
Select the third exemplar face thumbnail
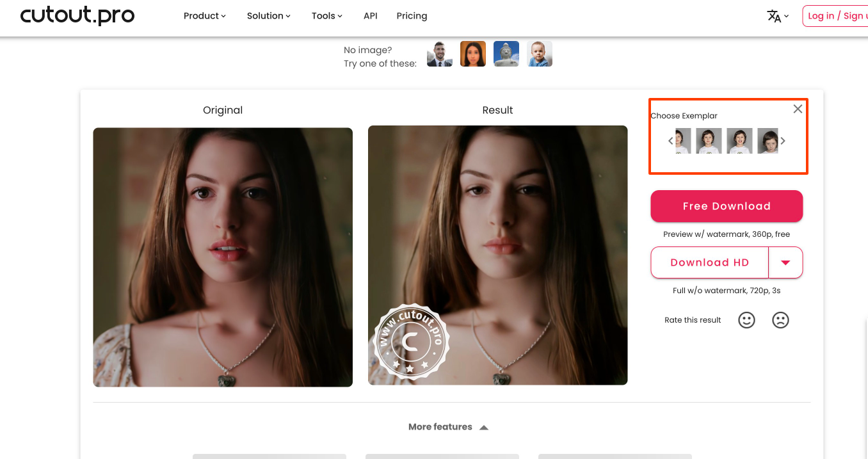[740, 141]
